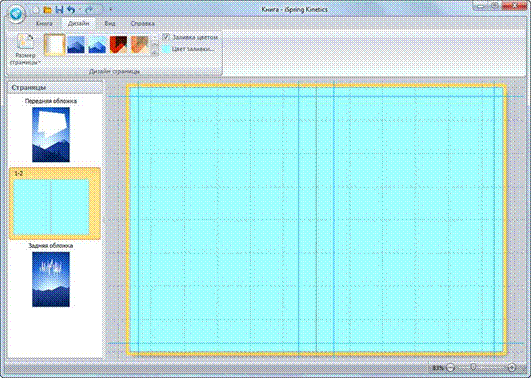Save the book with the floppy icon
Screen dimensions: 531x378
pos(59,10)
